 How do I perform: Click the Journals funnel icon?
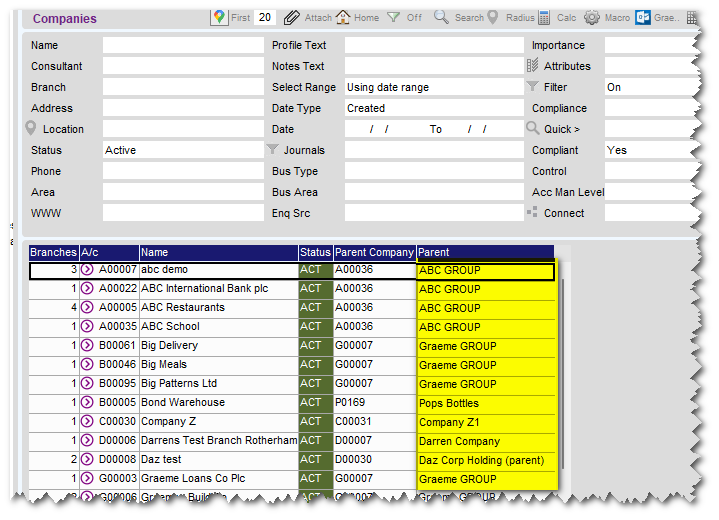[272, 149]
